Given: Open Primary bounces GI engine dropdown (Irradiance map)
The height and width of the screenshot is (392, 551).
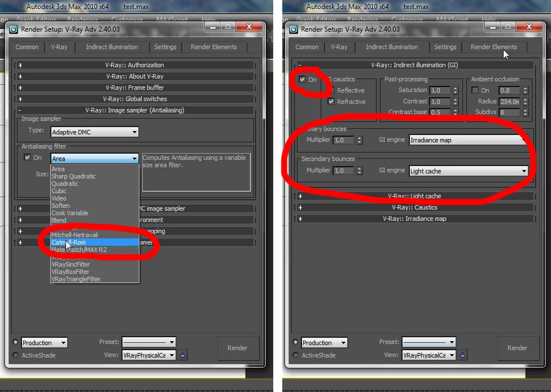Looking at the screenshot, I should point(469,140).
